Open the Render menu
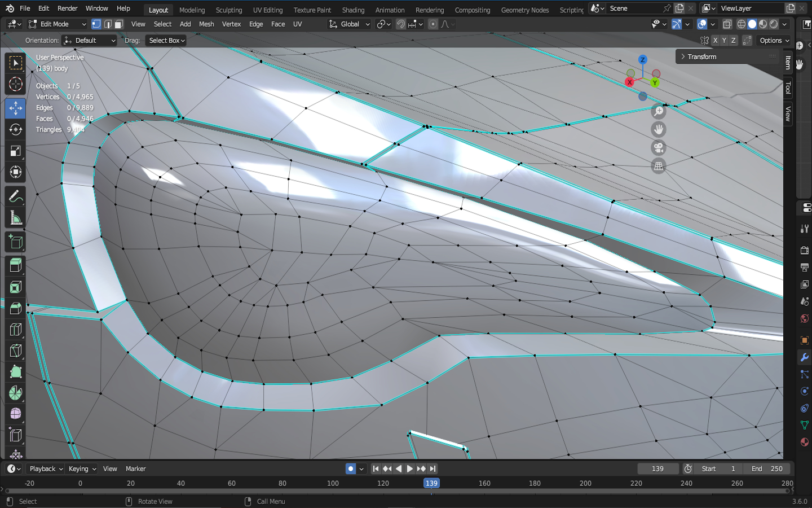The image size is (812, 508). coord(67,8)
